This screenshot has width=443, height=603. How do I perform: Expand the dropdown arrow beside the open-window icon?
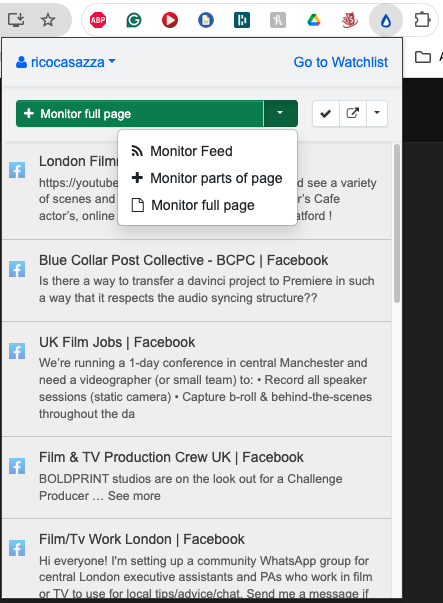pyautogui.click(x=377, y=113)
